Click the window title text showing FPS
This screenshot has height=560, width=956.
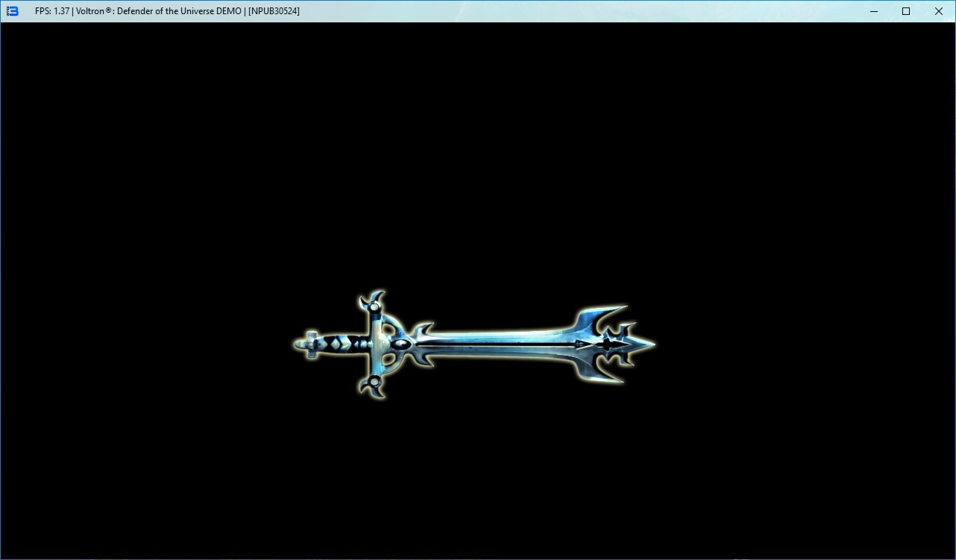coord(167,11)
